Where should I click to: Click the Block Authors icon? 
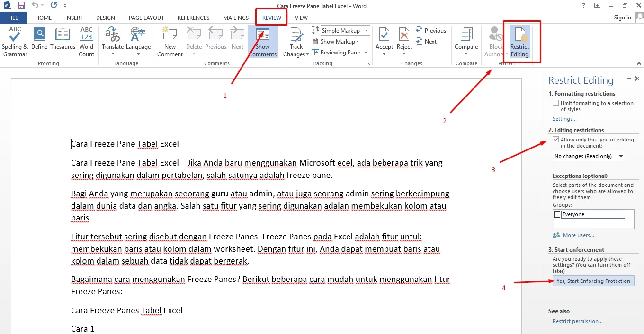(x=496, y=35)
